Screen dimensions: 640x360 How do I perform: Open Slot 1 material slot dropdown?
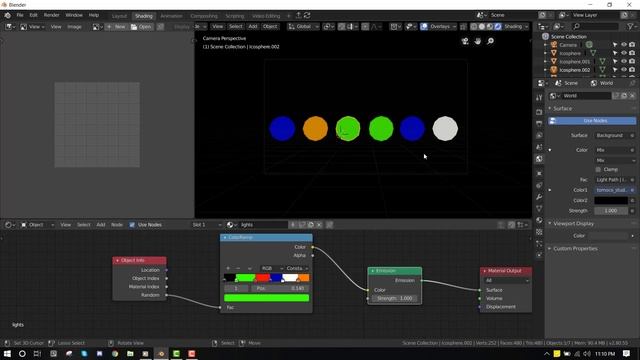coord(206,225)
